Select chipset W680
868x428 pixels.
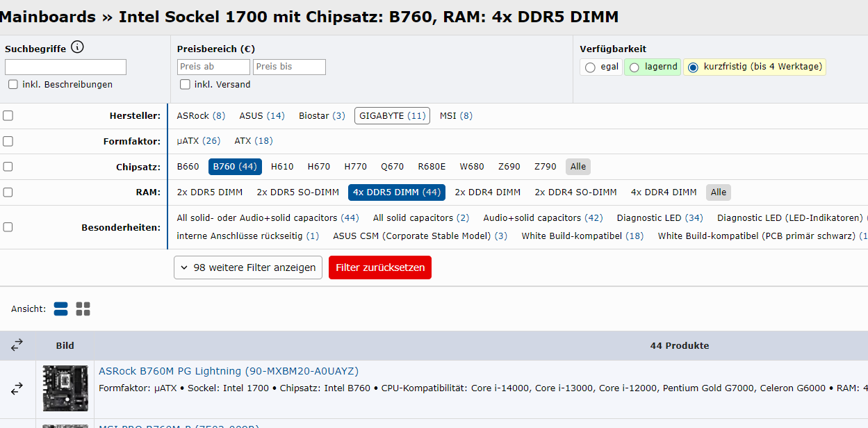(472, 167)
